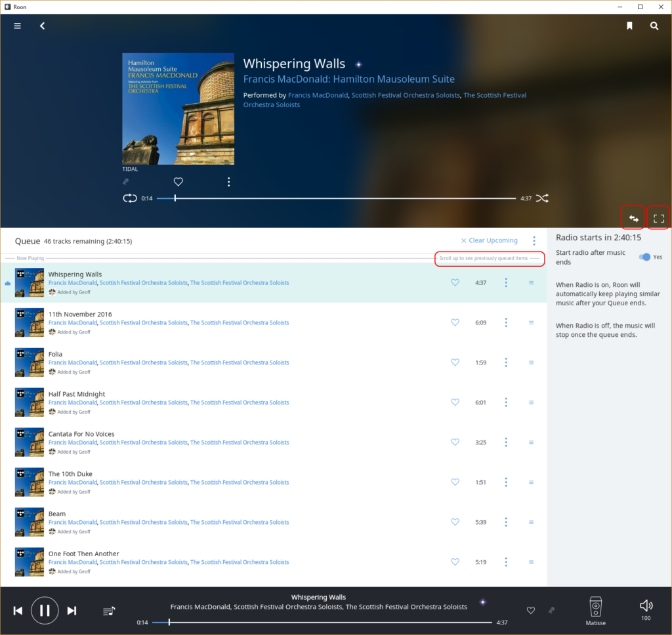Click the large Hamilton Mausoleum Suite cover
672x635 pixels.
(178, 109)
